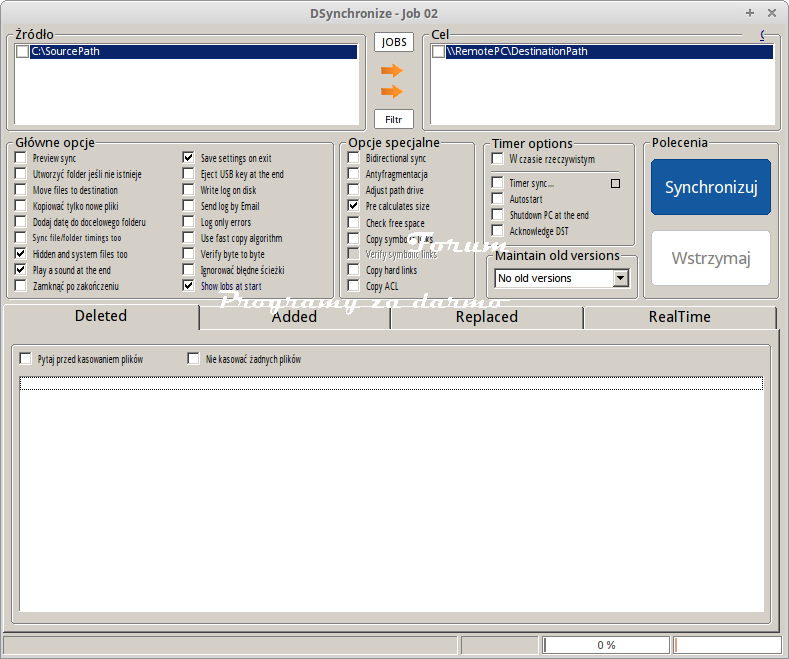Check Copy symbolic links option
The height and width of the screenshot is (659, 789).
[x=354, y=239]
